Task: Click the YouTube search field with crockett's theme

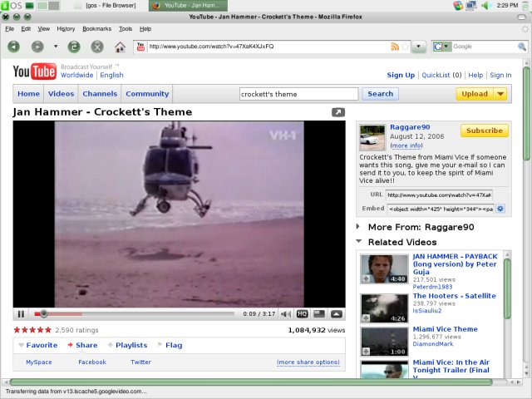Action: point(298,94)
